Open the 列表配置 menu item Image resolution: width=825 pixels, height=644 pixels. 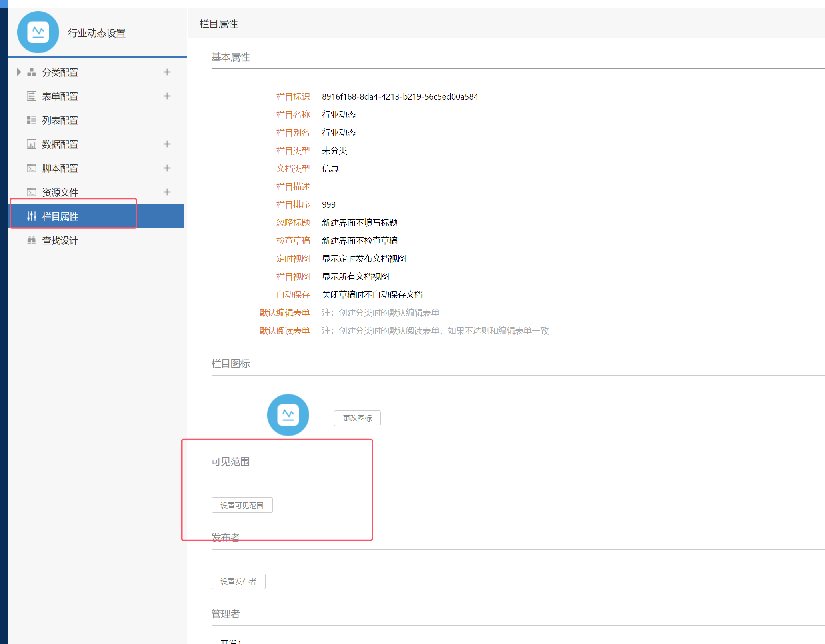tap(60, 120)
